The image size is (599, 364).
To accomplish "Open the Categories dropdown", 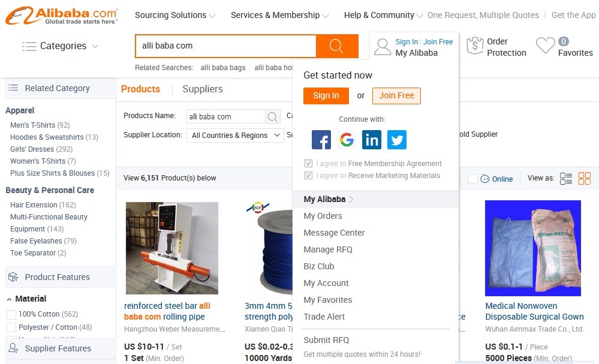I will [x=61, y=46].
